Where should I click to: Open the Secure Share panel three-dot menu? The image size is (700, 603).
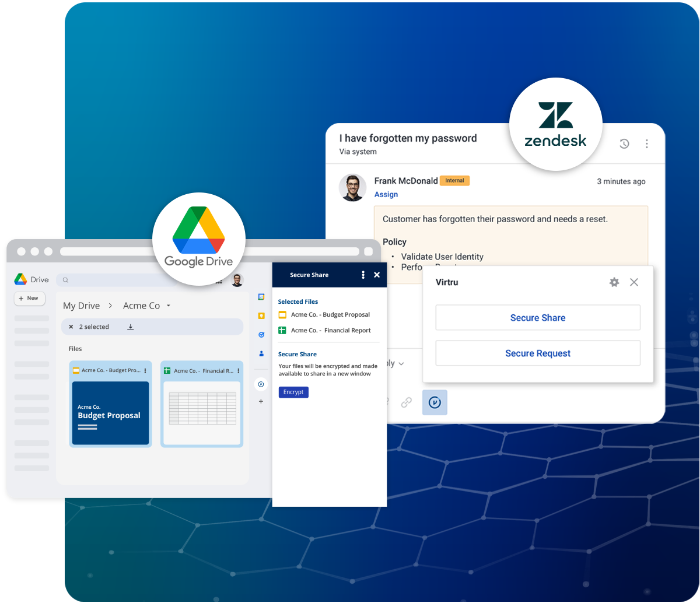(363, 275)
